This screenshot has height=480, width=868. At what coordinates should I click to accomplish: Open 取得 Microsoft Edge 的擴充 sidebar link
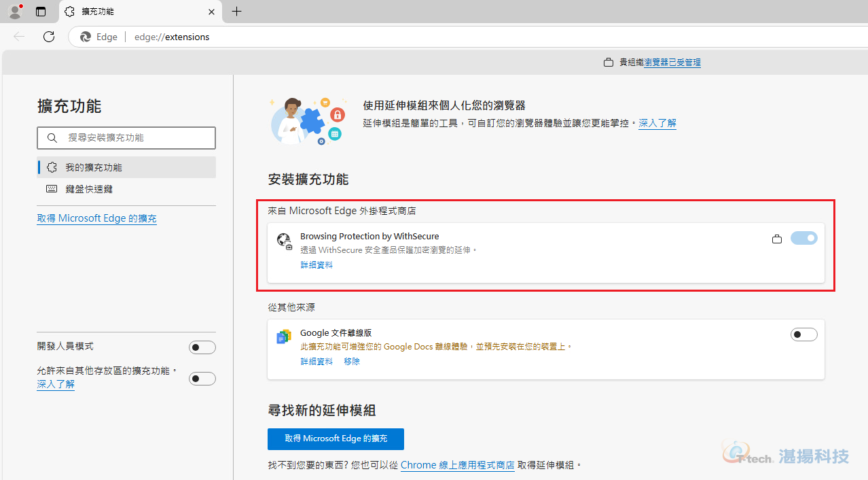(96, 218)
